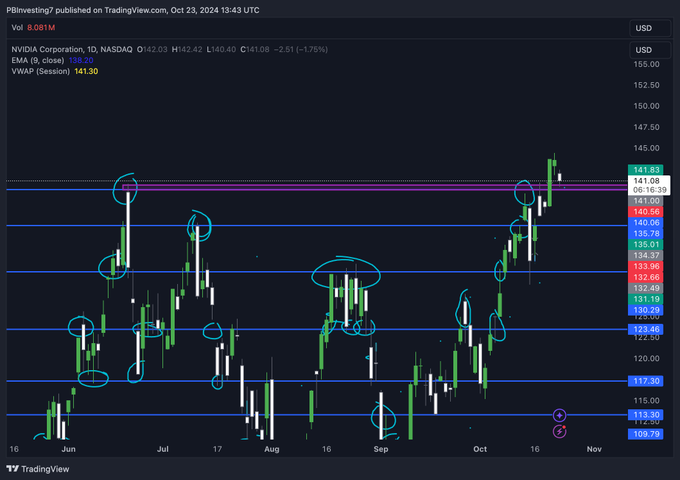Image resolution: width=680 pixels, height=480 pixels.
Task: Open the USD currency selector in the Vol pane
Action: (x=650, y=28)
